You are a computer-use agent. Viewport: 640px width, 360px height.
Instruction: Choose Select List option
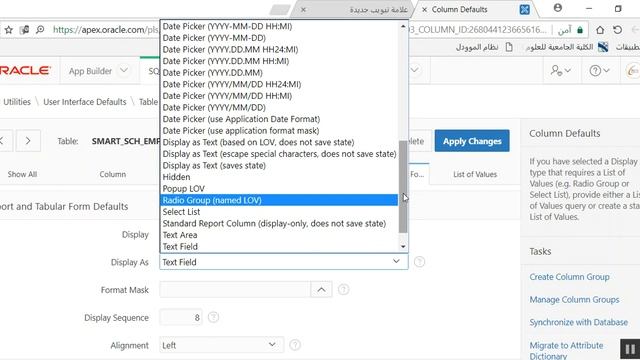[279, 212]
